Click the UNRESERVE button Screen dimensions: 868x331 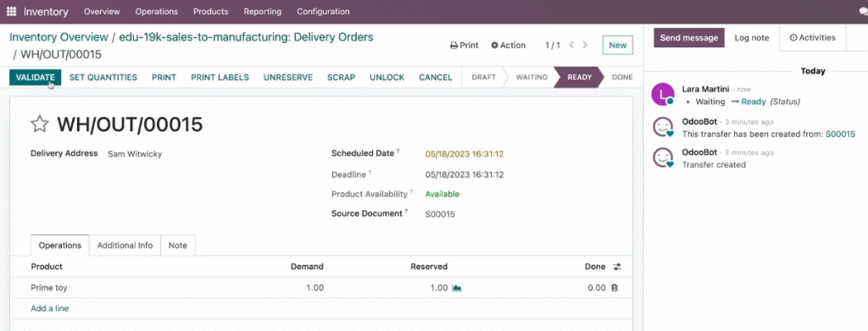(288, 77)
